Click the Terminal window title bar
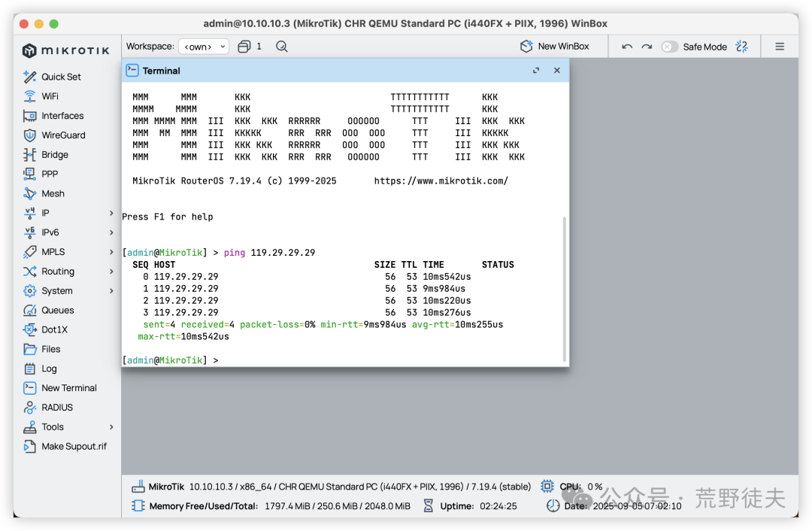This screenshot has width=812, height=531. pyautogui.click(x=345, y=71)
